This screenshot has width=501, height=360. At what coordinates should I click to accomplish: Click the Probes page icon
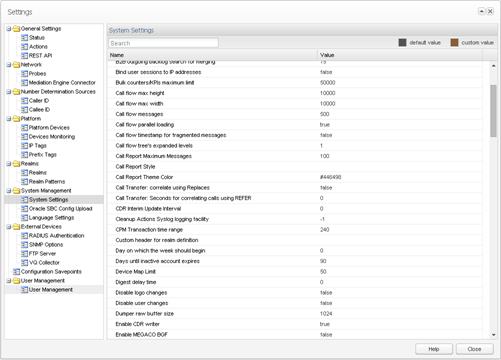[24, 74]
